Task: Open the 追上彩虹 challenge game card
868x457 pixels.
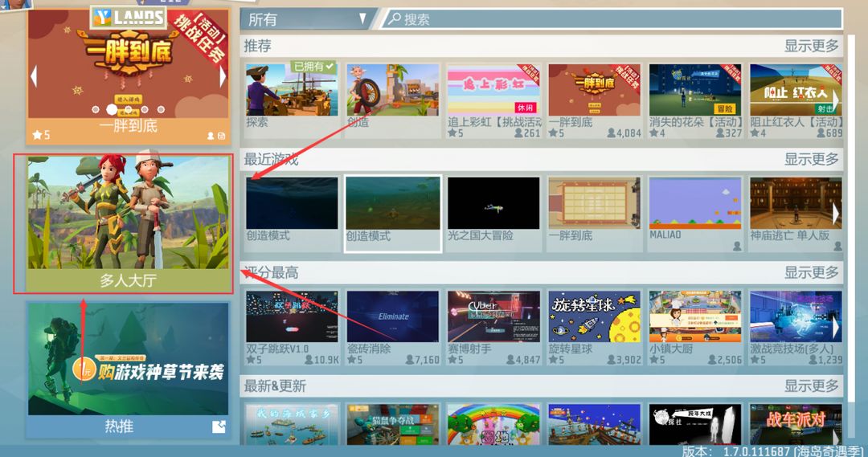Action: (x=493, y=100)
